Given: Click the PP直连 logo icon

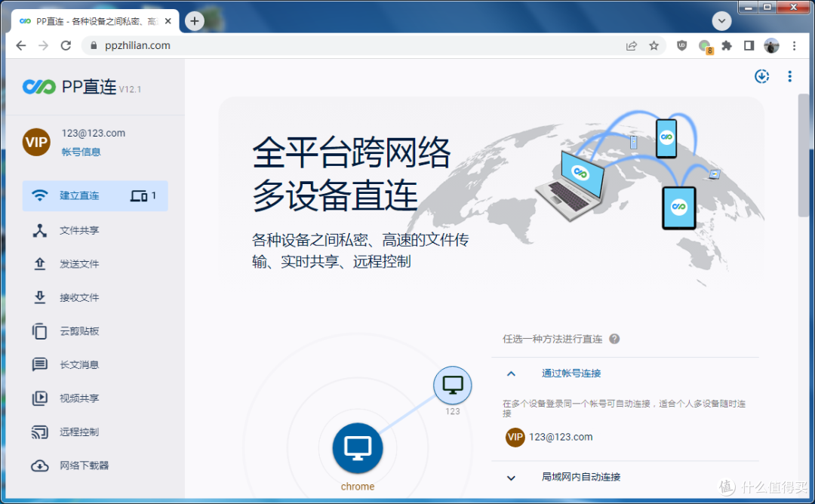Looking at the screenshot, I should point(39,87).
